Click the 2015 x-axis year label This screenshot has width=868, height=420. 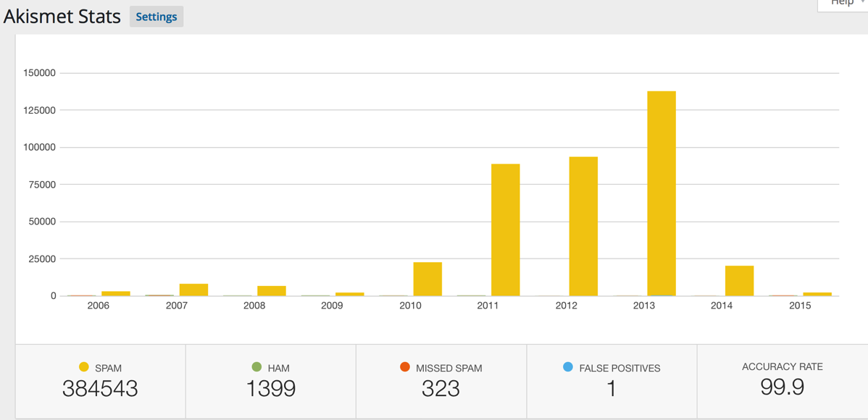pyautogui.click(x=800, y=306)
